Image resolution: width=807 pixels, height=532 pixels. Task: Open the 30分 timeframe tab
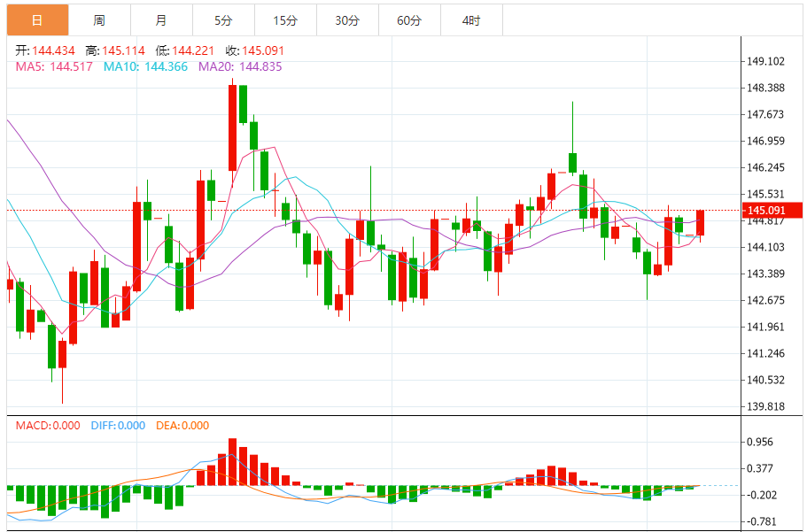[x=347, y=20]
